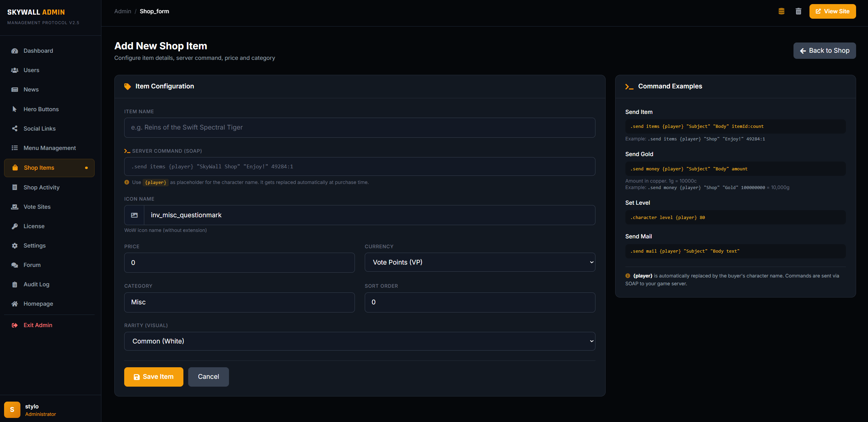The image size is (868, 422).
Task: Open Shop Activity in the sidebar
Action: click(x=42, y=187)
